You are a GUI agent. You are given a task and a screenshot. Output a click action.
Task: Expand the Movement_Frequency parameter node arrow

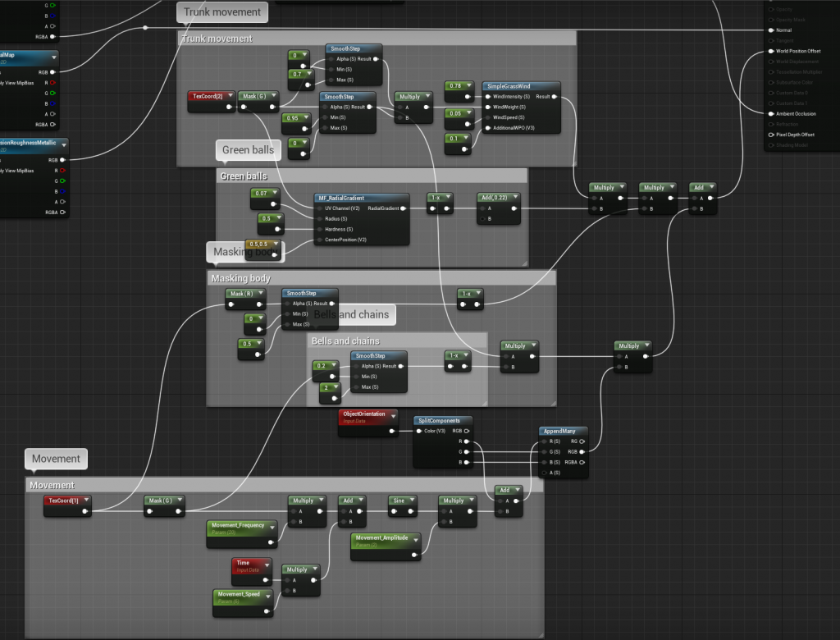[269, 525]
